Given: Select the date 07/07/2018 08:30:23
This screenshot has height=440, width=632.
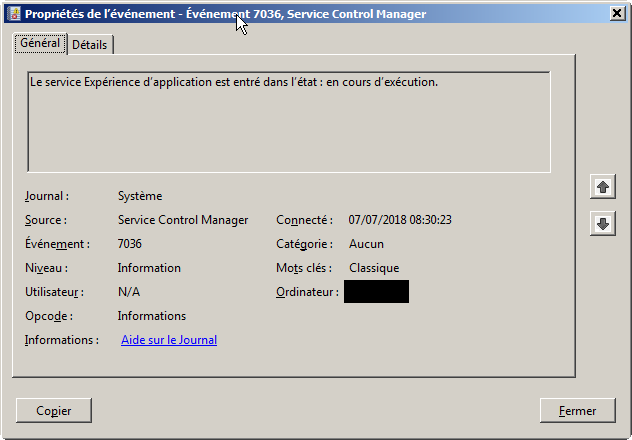Looking at the screenshot, I should (x=400, y=220).
